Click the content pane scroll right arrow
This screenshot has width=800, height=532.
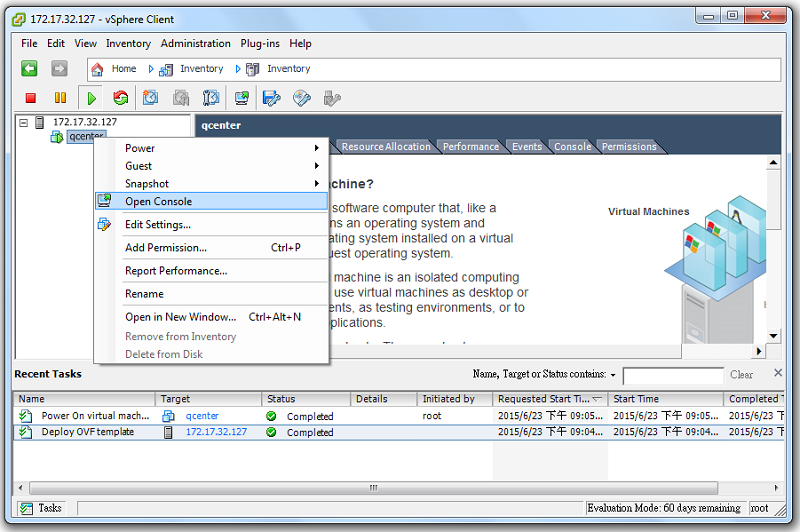tap(759, 351)
